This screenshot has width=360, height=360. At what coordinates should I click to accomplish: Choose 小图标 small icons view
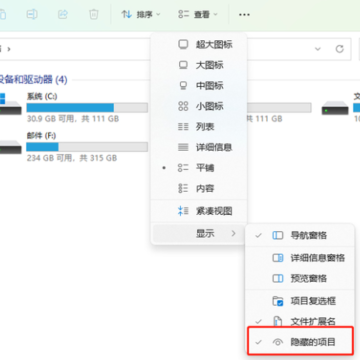pyautogui.click(x=199, y=106)
